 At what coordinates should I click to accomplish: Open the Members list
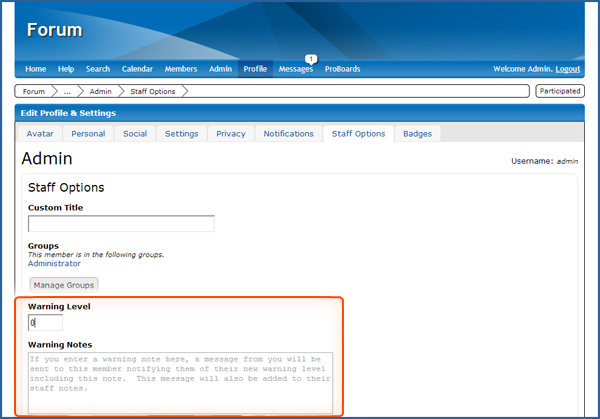point(181,69)
